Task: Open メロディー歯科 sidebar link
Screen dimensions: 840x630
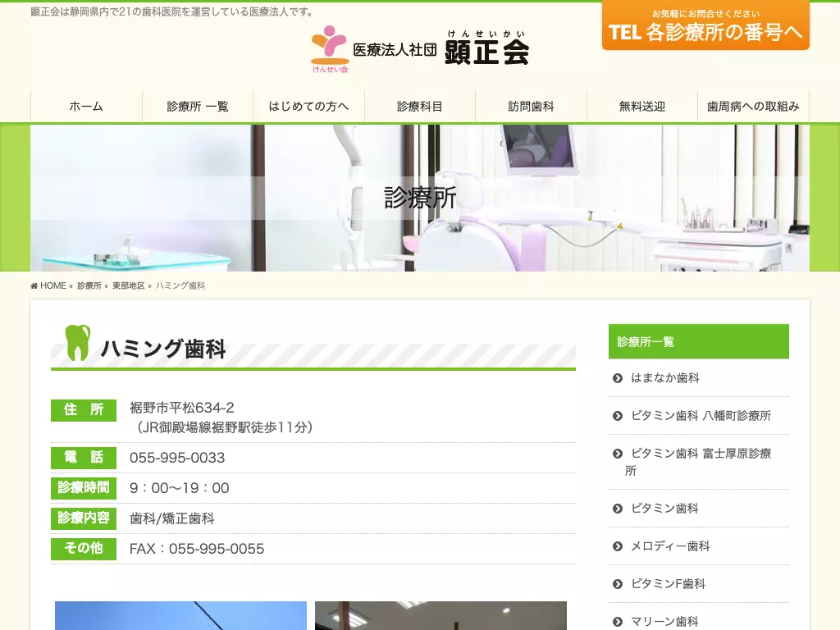Action: (670, 546)
